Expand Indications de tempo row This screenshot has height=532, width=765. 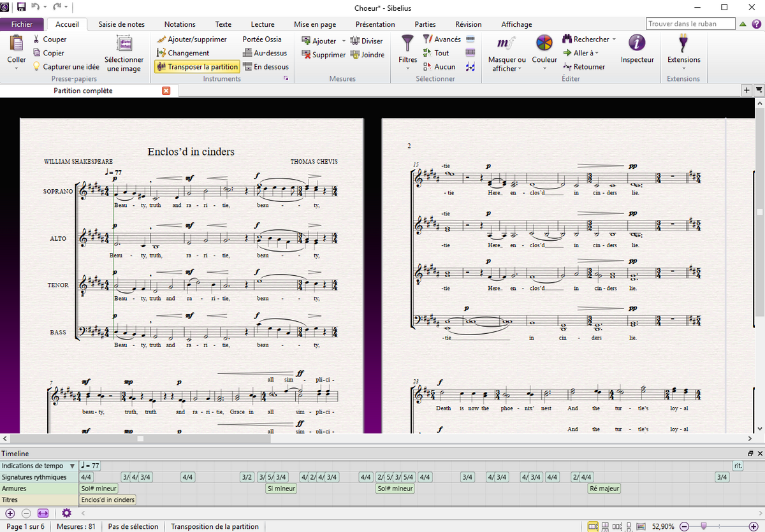(x=73, y=466)
